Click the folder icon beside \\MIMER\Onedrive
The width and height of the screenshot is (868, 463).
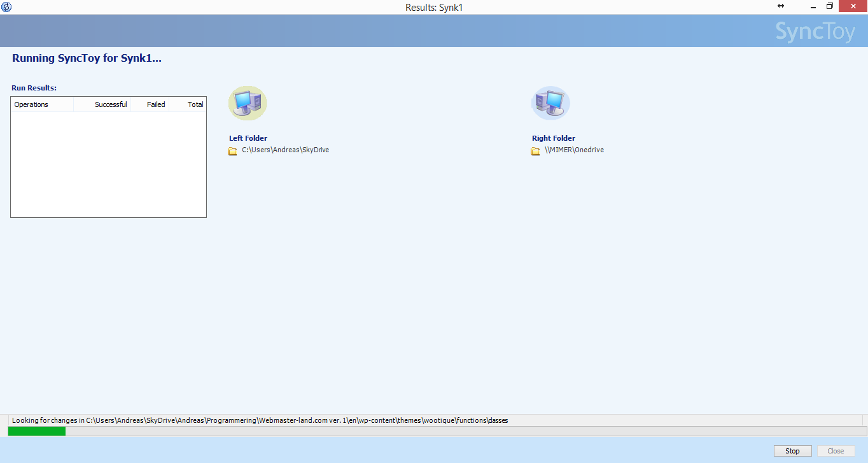pos(535,151)
